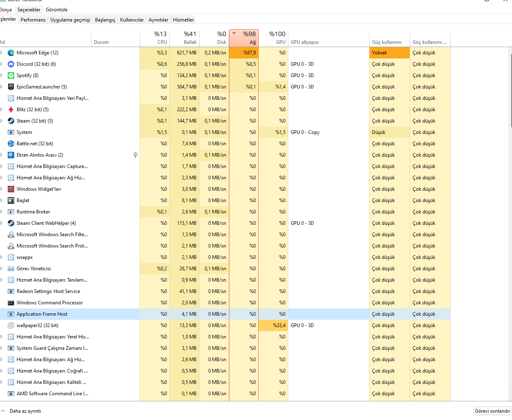Expand the Blitz (32 bit) group
Viewport: 512px width, 420px height.
[x=1, y=110]
